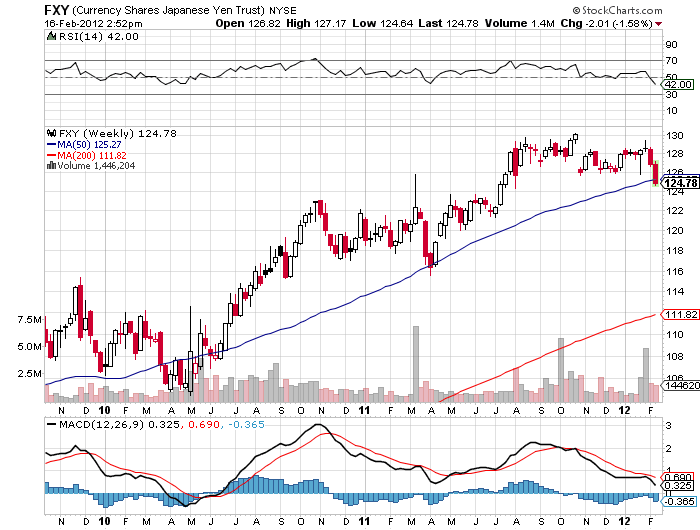Click the date stamp 16-Feb-2012 2:52pm
The height and width of the screenshot is (530, 700).
[93, 23]
